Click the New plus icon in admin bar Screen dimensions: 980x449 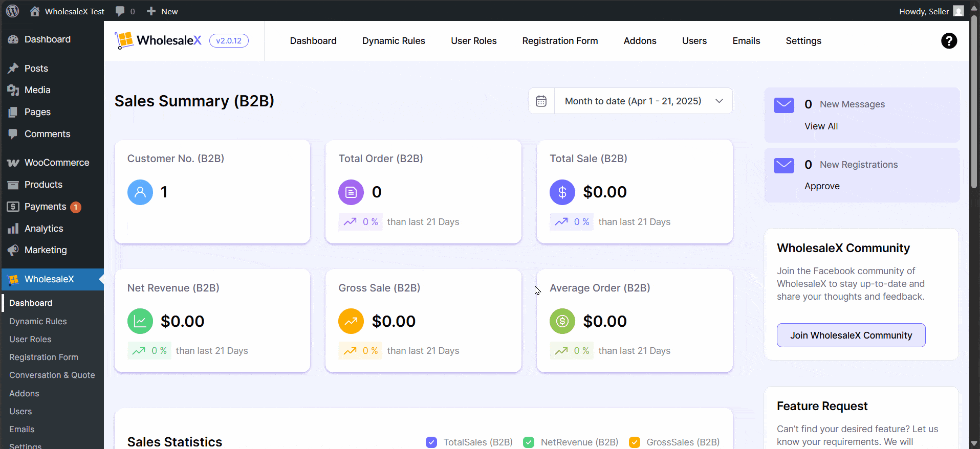[151, 11]
